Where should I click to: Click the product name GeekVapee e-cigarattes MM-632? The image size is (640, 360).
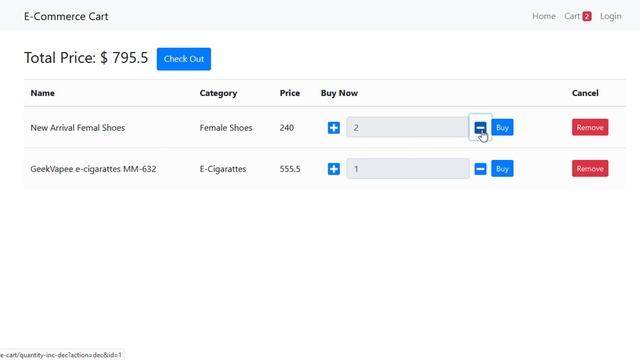tap(93, 169)
